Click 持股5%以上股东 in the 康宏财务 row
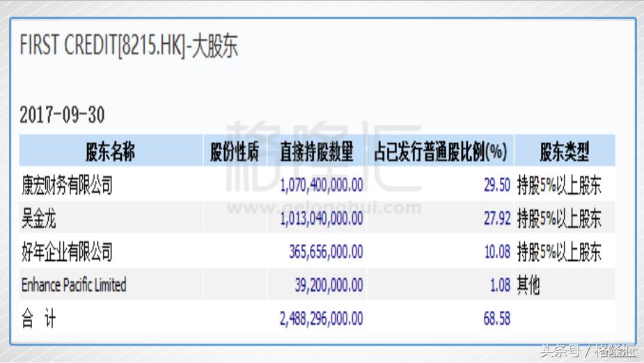644x363 pixels. pos(559,186)
